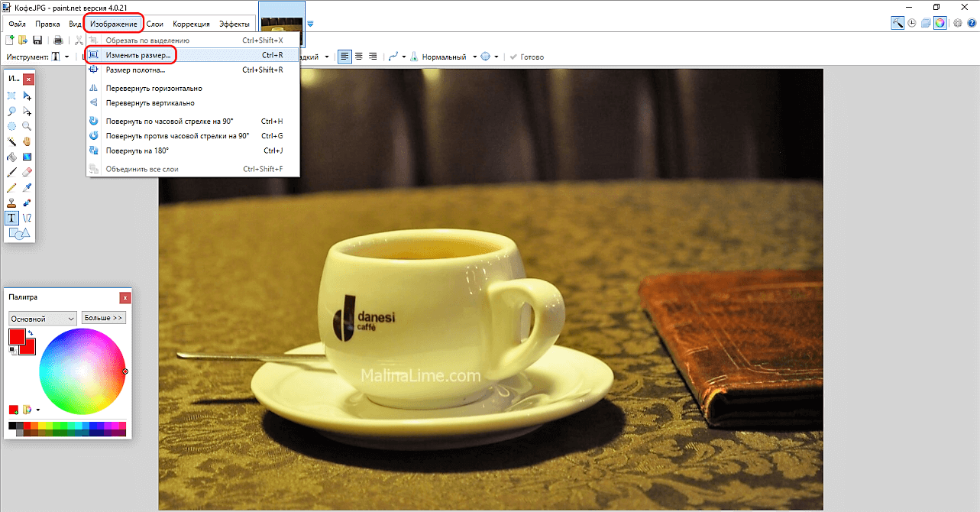Expand the Нормальный blend mode dropdown

[x=474, y=57]
